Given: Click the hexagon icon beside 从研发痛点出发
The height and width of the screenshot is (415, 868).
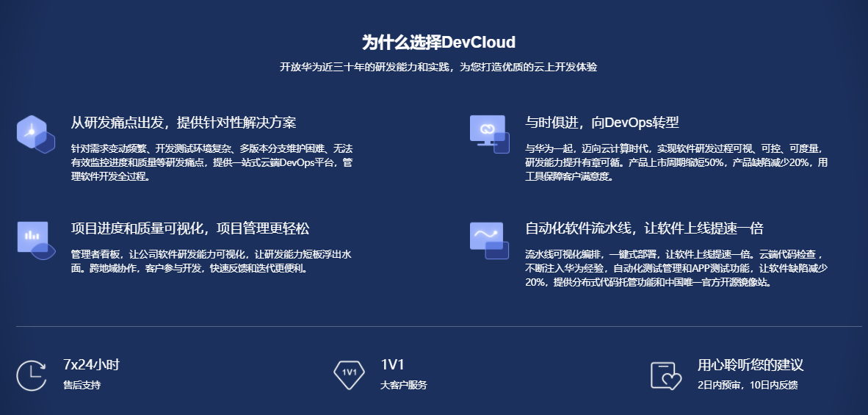Looking at the screenshot, I should pos(36,134).
